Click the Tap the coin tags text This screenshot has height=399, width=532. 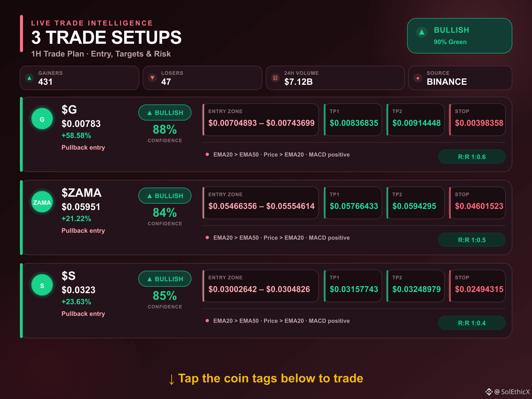(270, 378)
